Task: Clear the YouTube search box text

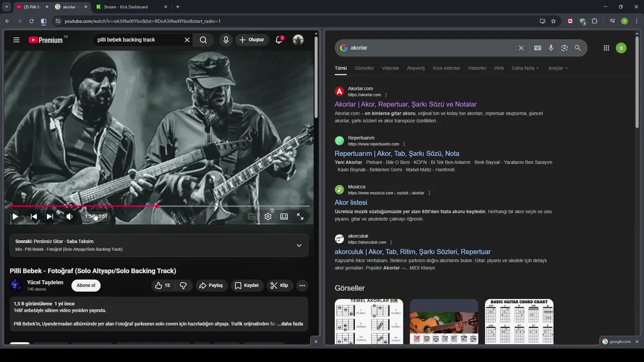Action: [187, 40]
